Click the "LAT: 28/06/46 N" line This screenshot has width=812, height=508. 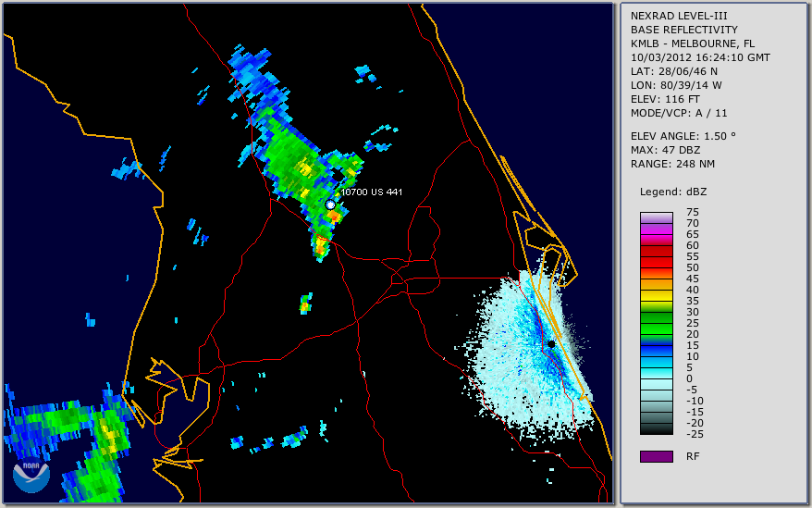[673, 71]
